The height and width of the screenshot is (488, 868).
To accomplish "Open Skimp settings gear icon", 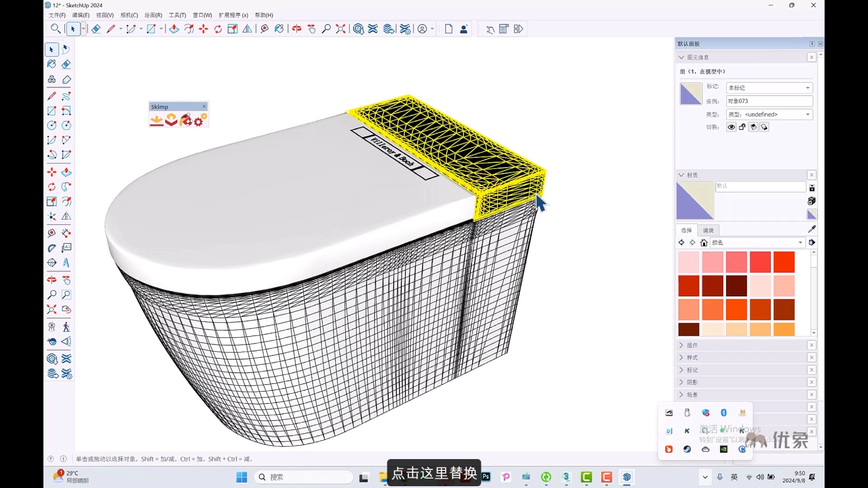I will point(200,120).
